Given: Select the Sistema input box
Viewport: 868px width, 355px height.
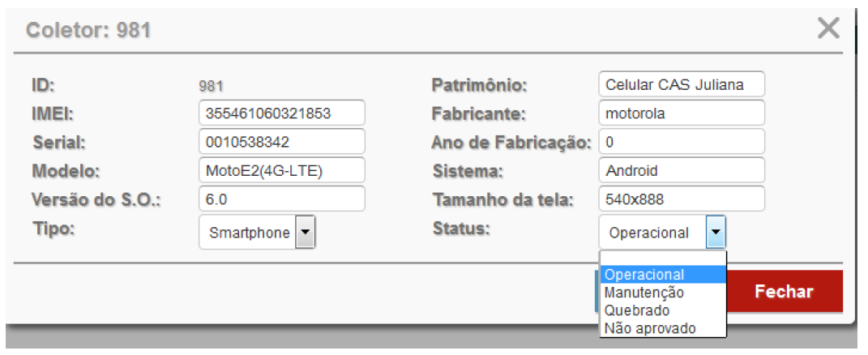Looking at the screenshot, I should (x=682, y=170).
